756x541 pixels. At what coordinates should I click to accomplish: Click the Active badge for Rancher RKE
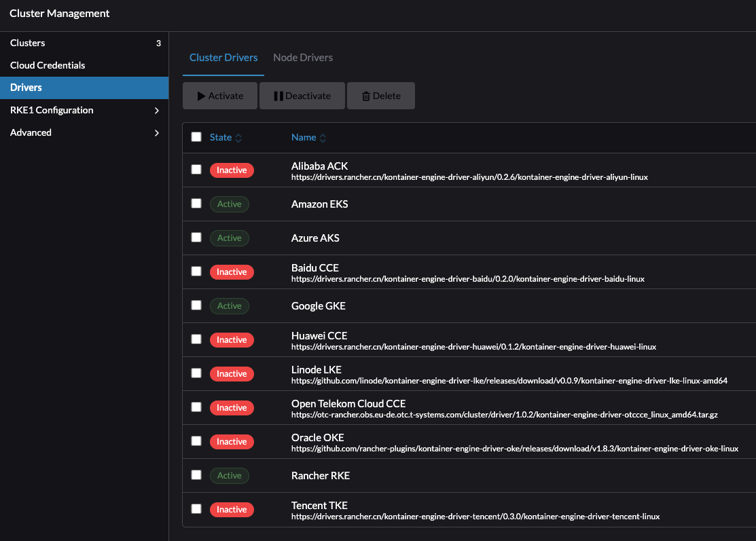[x=229, y=476]
